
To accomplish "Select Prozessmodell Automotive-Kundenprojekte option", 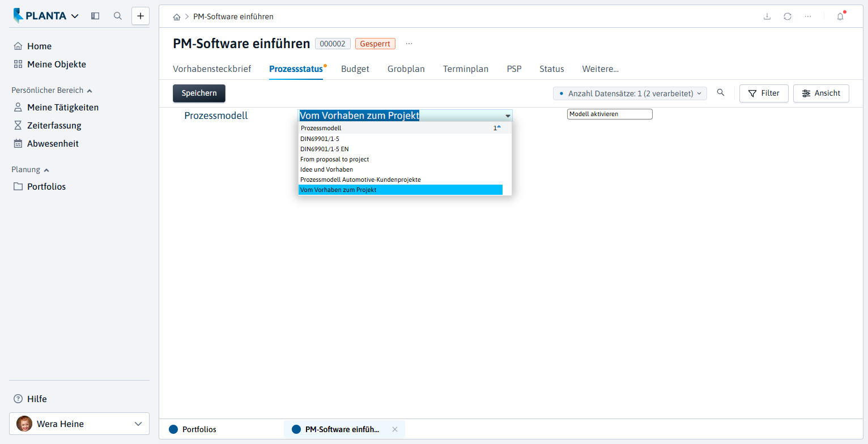I will pos(401,180).
